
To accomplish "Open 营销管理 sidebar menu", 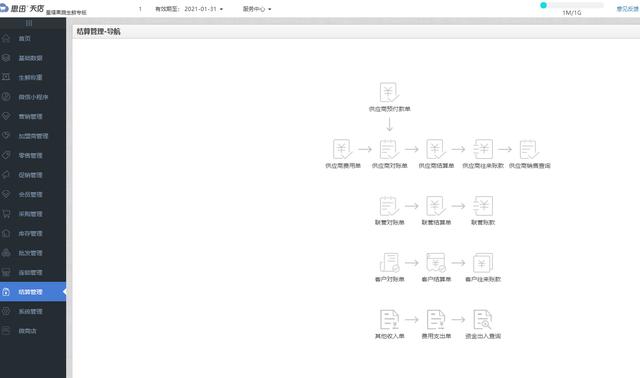I will 33,116.
